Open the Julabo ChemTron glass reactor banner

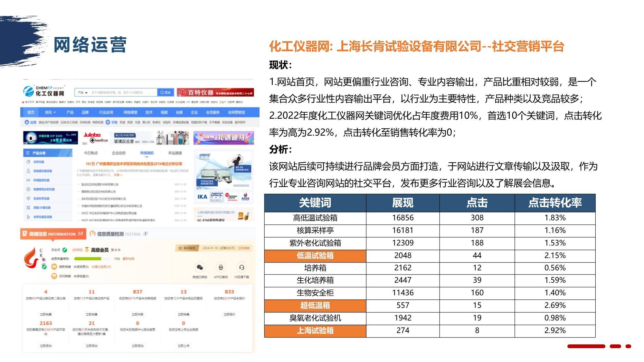coord(136,138)
